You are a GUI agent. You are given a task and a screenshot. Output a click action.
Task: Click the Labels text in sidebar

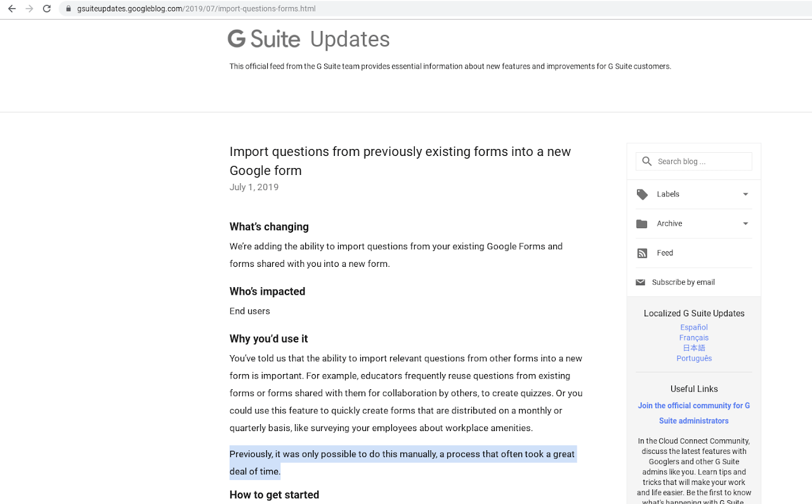(668, 195)
